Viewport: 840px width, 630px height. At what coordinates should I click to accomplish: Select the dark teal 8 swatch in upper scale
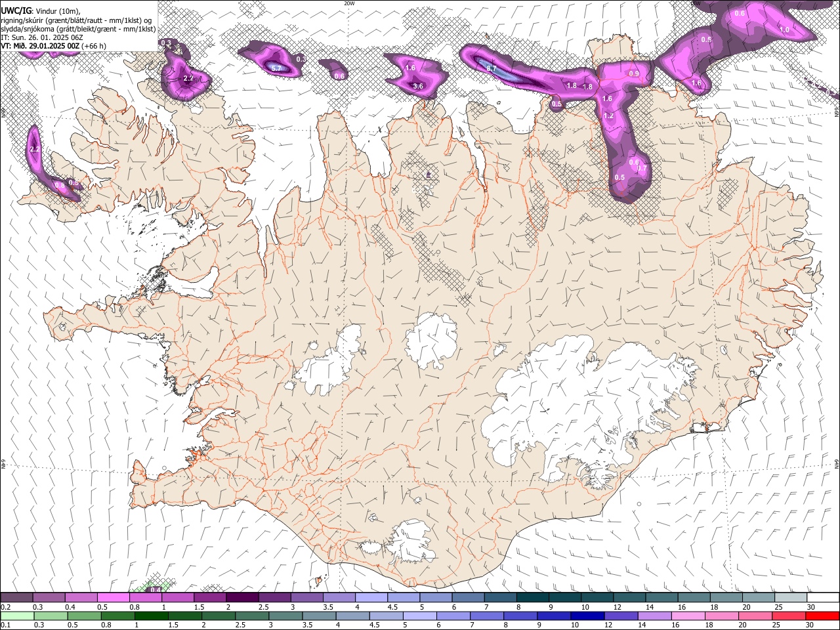click(x=533, y=598)
